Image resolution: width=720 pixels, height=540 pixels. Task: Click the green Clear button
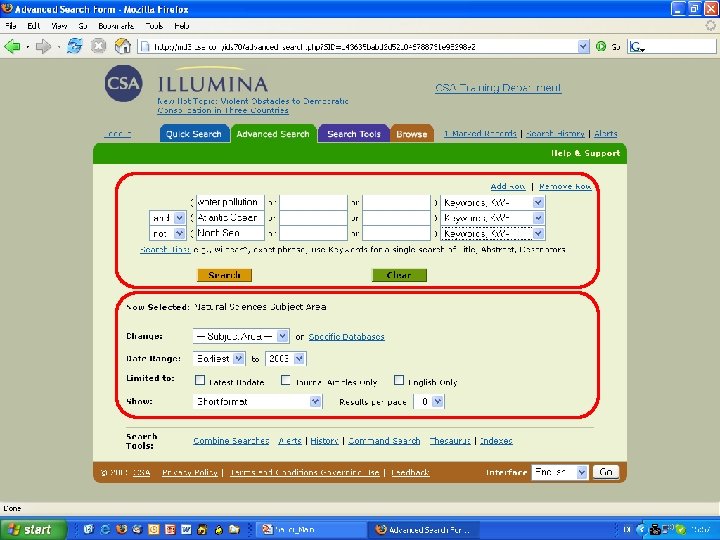[399, 275]
